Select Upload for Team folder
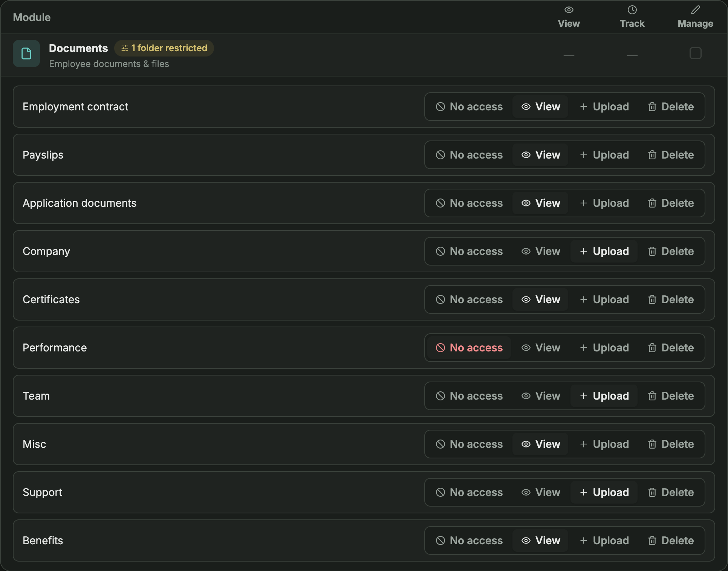The image size is (728, 571). [604, 396]
